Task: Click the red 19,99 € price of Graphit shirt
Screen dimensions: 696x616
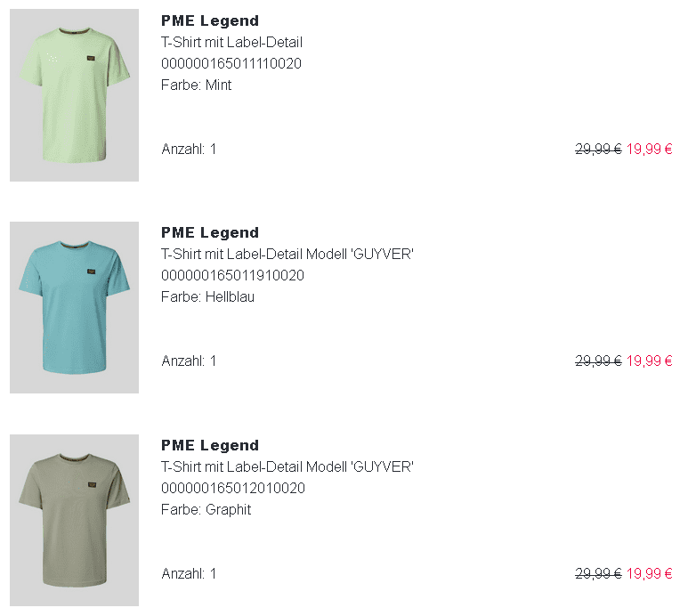Action: pos(649,573)
